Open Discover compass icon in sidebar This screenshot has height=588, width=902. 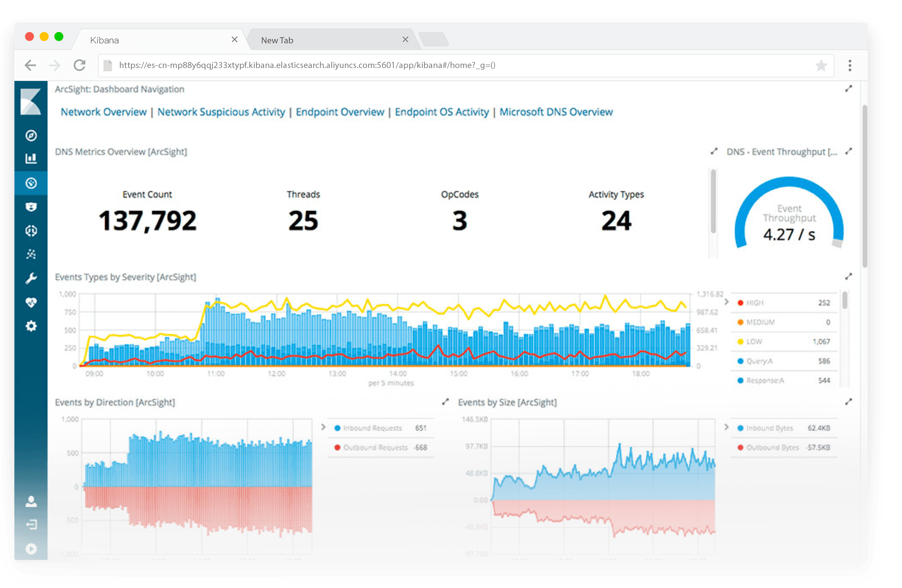point(31,135)
